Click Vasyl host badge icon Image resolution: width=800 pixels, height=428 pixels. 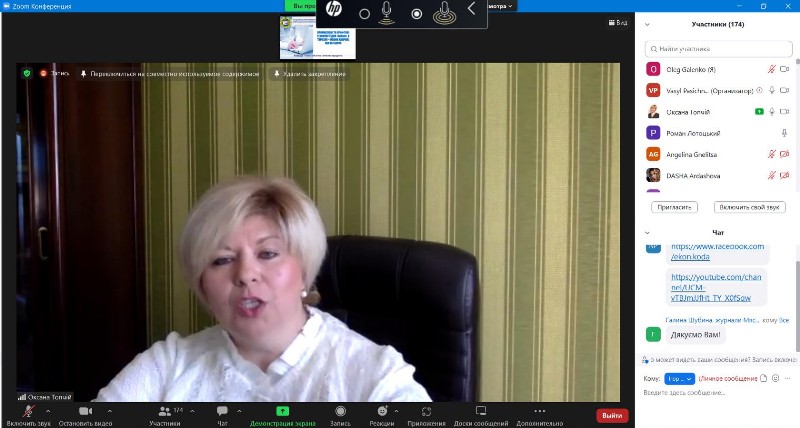[x=759, y=90]
